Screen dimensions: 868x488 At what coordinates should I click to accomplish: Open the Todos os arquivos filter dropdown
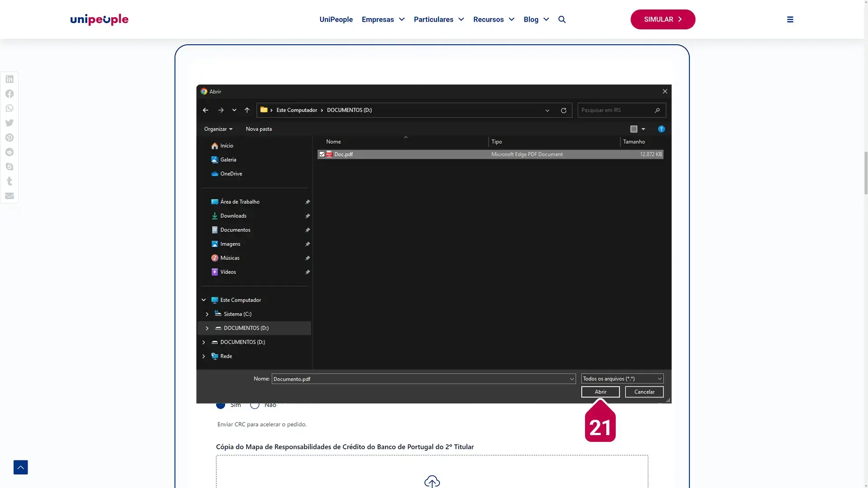(622, 379)
